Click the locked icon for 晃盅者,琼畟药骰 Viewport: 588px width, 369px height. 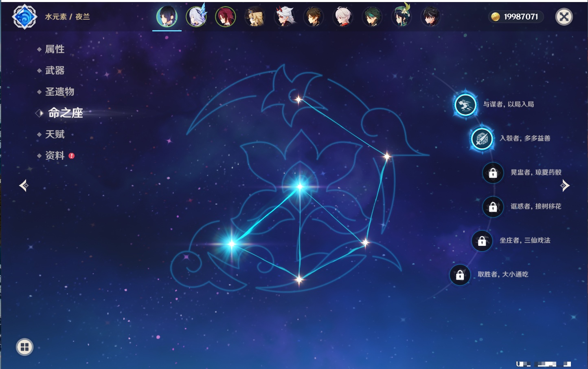coord(493,173)
